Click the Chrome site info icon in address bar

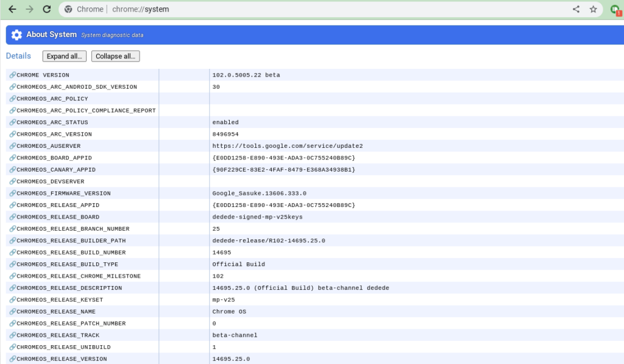coord(68,9)
